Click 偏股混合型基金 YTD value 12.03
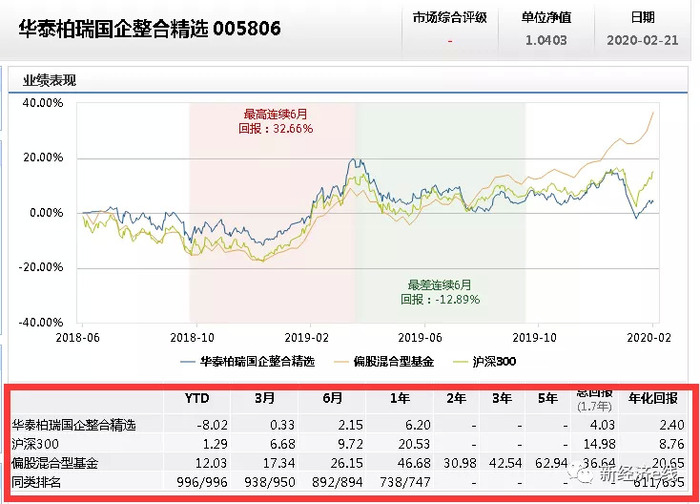 coord(211,463)
